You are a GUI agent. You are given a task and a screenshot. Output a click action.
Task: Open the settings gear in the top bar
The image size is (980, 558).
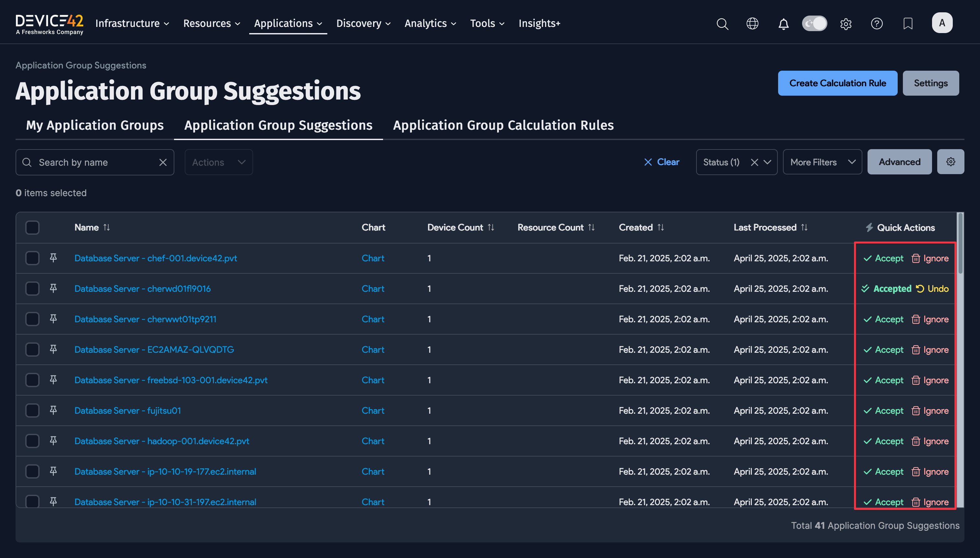[x=846, y=23]
